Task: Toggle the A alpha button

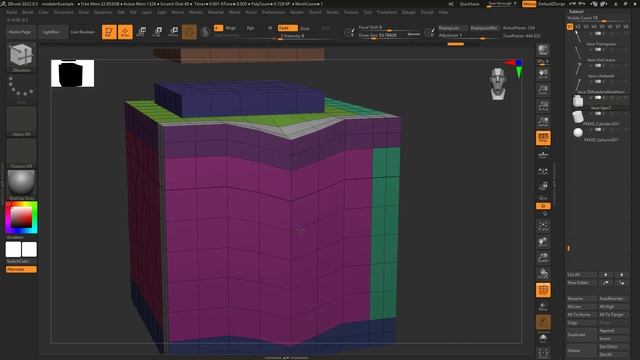Action: tap(218, 28)
